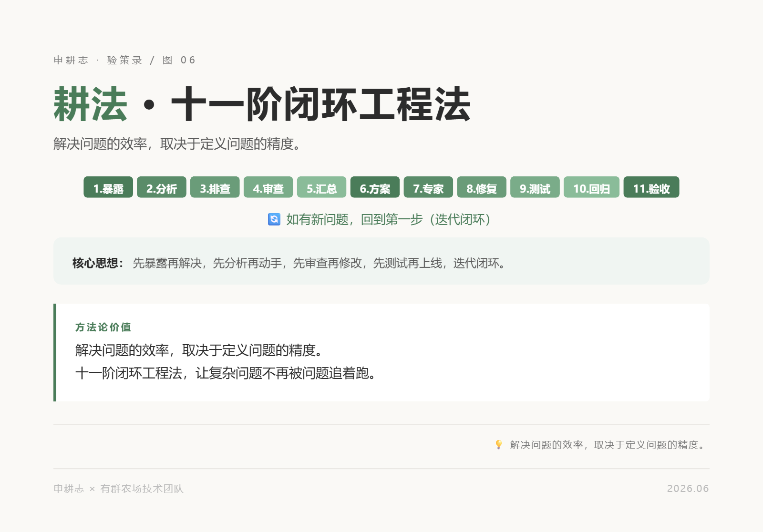Click the 1.暴露 step pill
The image size is (763, 532).
(108, 187)
